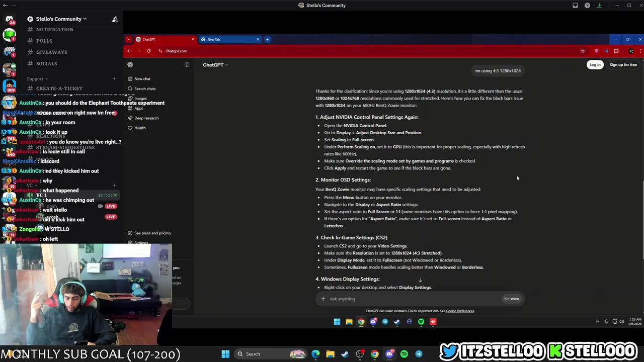Screen dimensions: 644x362
Task: Close the ChatGPT browser tab
Action: tap(193, 39)
